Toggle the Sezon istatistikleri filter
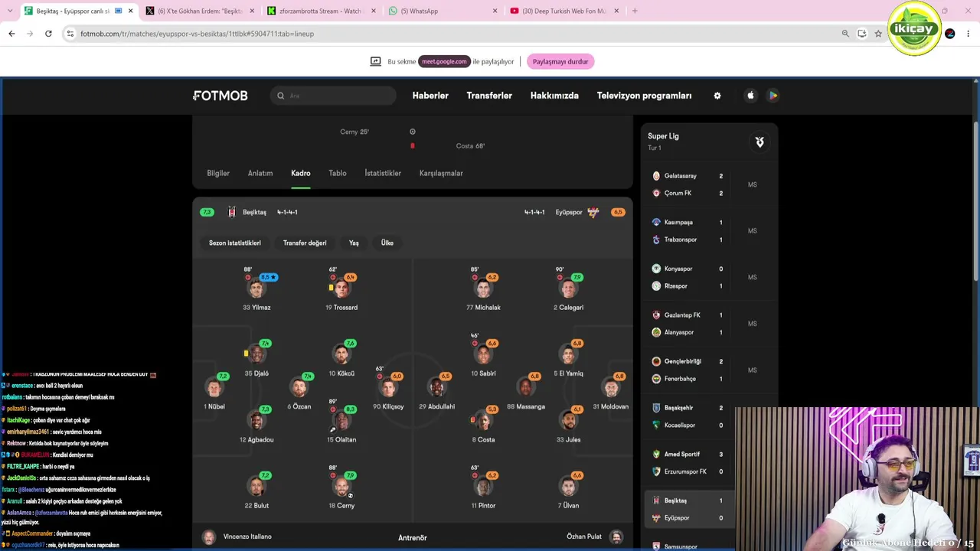 coord(235,243)
